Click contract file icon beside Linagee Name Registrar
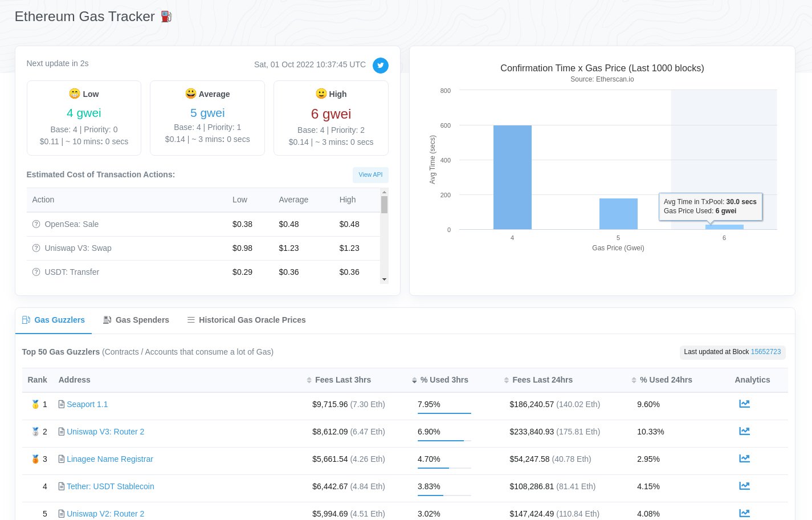812x520 pixels. pos(62,459)
